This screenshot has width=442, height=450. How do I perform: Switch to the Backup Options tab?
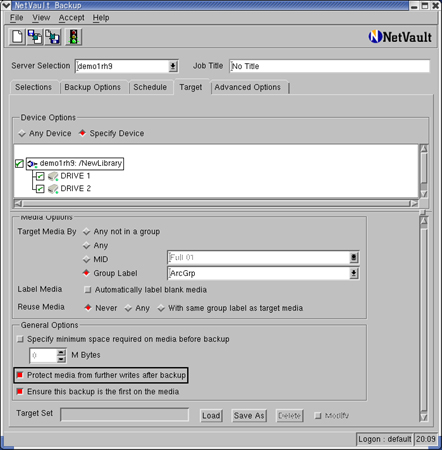coord(93,87)
